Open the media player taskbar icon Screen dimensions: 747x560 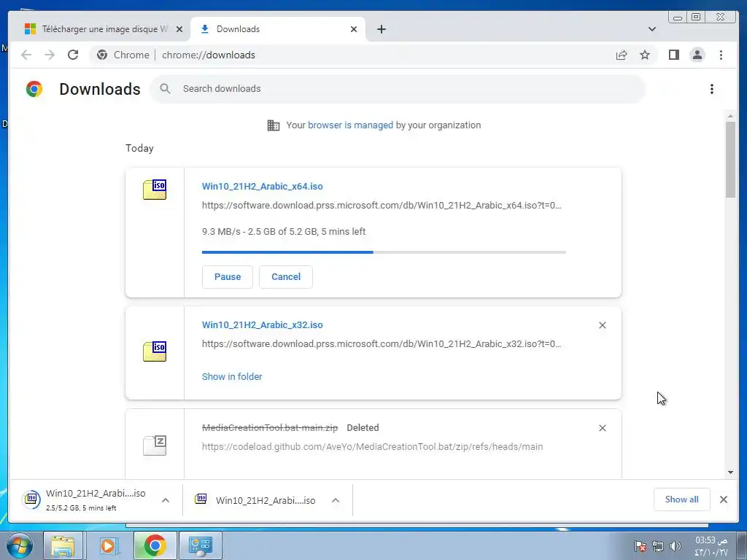tap(109, 545)
